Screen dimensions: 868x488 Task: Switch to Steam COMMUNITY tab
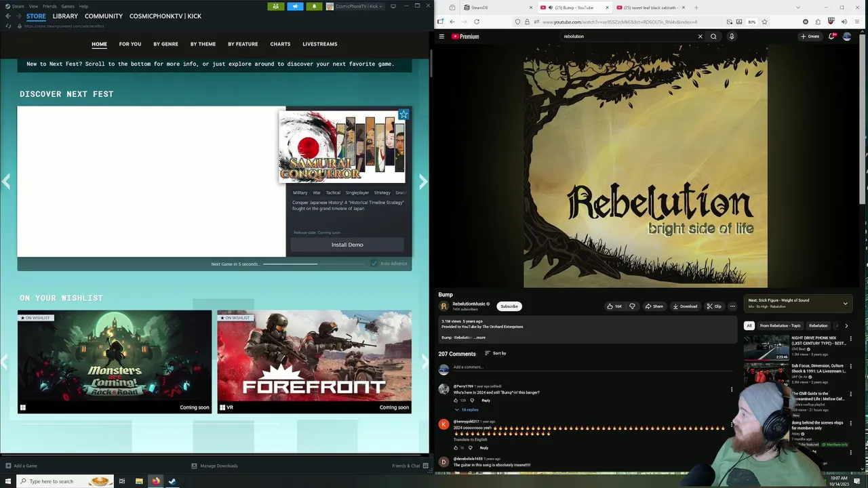click(x=104, y=16)
